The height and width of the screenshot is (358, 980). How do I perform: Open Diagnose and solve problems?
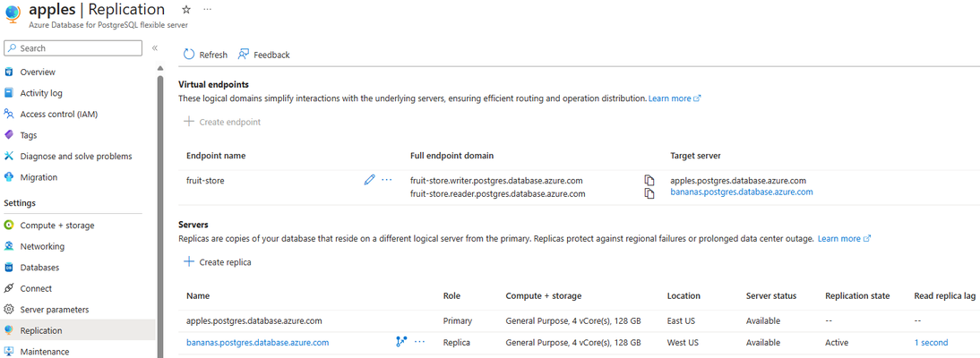(75, 157)
